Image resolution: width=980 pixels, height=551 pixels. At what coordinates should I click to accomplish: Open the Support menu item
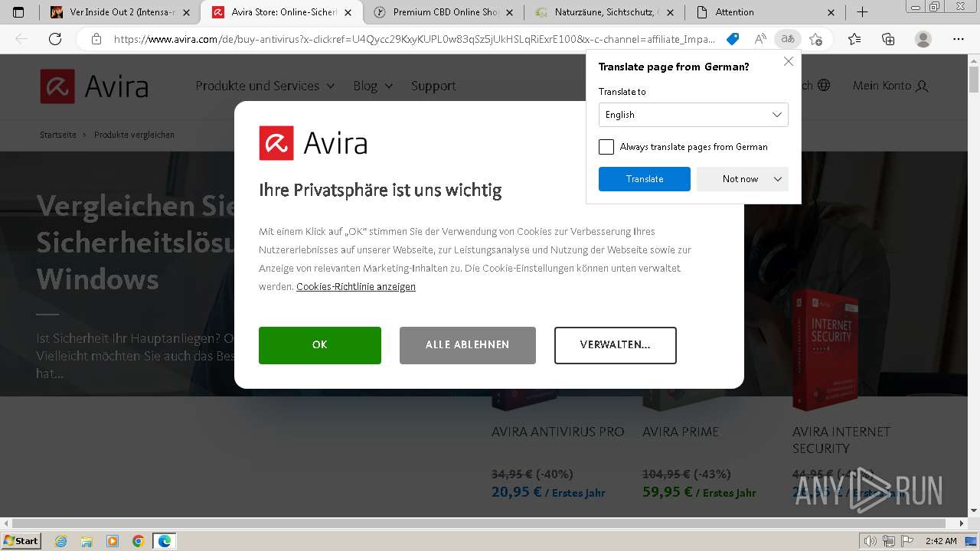coord(433,86)
